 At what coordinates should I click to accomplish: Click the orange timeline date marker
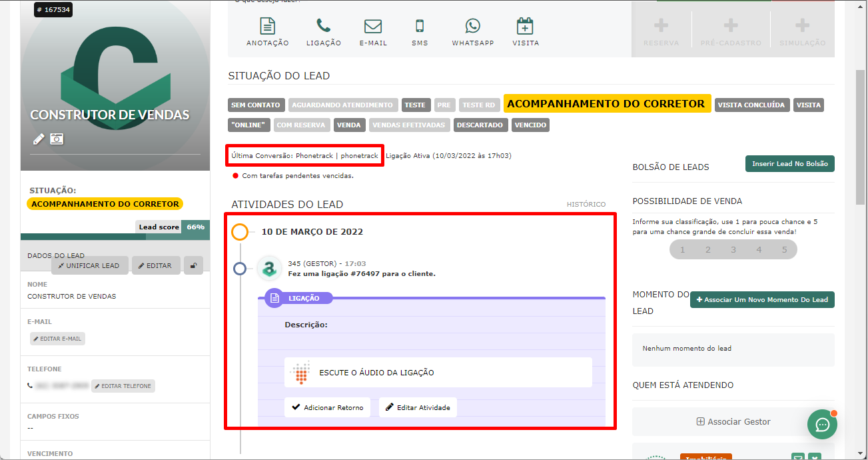(x=240, y=232)
